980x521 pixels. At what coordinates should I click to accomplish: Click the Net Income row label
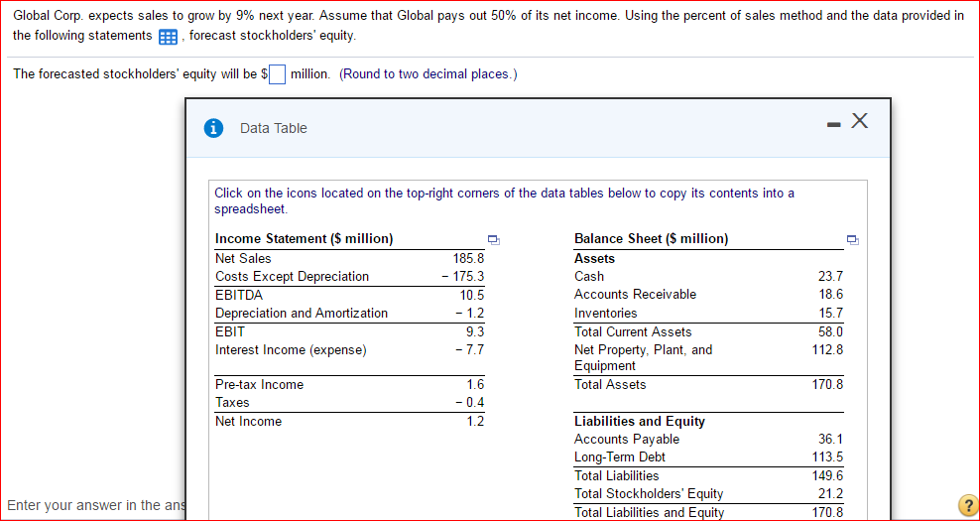coord(248,421)
